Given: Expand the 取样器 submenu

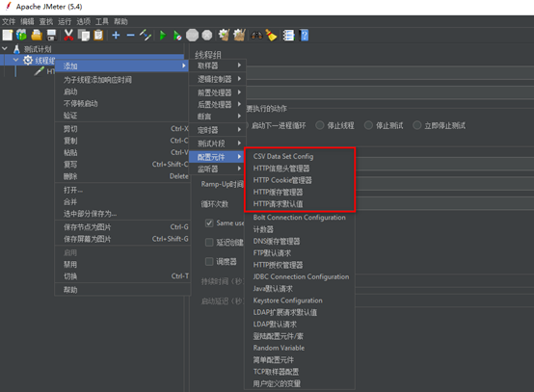Looking at the screenshot, I should pos(217,65).
